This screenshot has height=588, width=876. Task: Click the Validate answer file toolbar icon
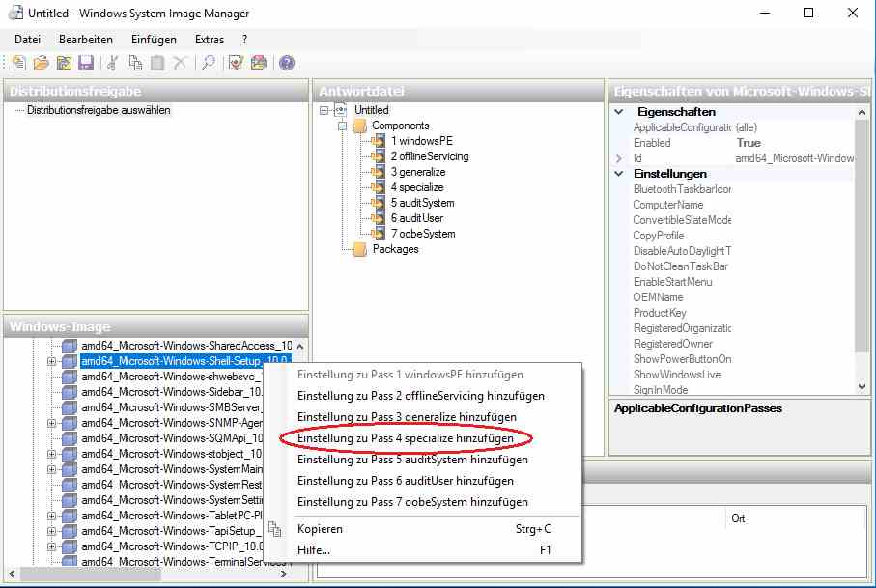236,63
